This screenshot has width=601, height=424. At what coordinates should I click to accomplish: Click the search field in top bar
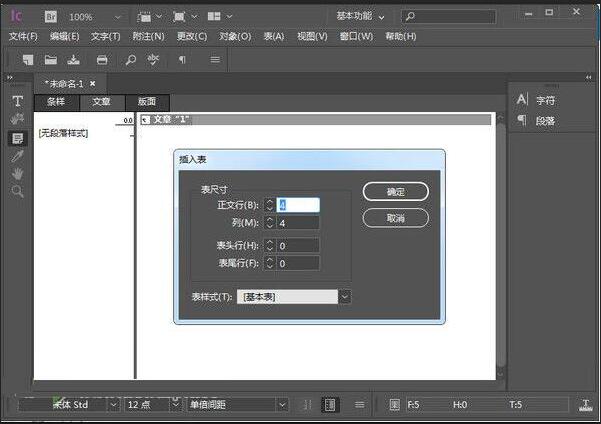[x=448, y=16]
